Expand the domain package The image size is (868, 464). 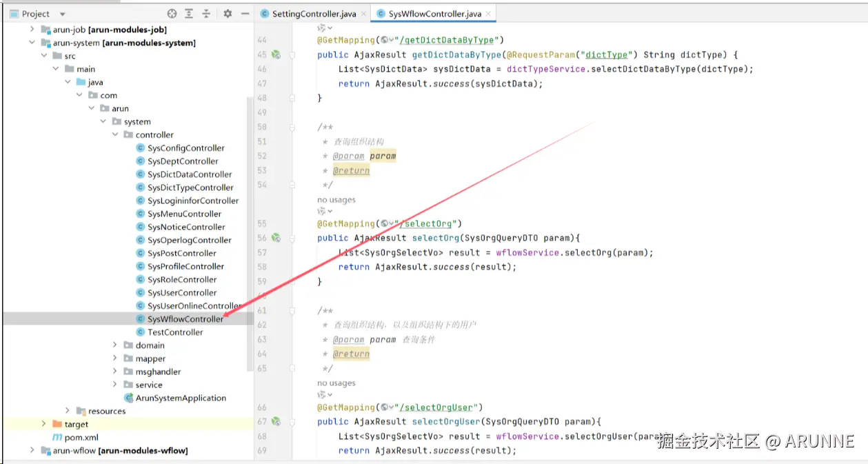[115, 345]
